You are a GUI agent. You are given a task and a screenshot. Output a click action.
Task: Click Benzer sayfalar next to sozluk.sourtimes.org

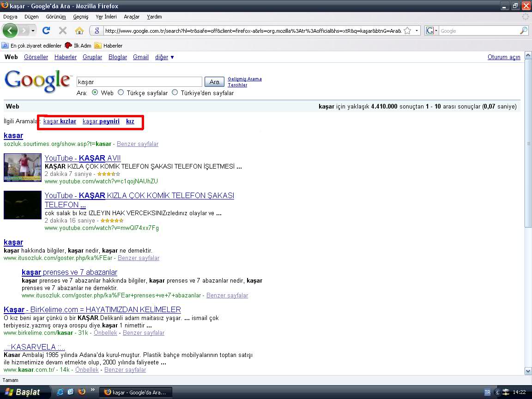[138, 144]
